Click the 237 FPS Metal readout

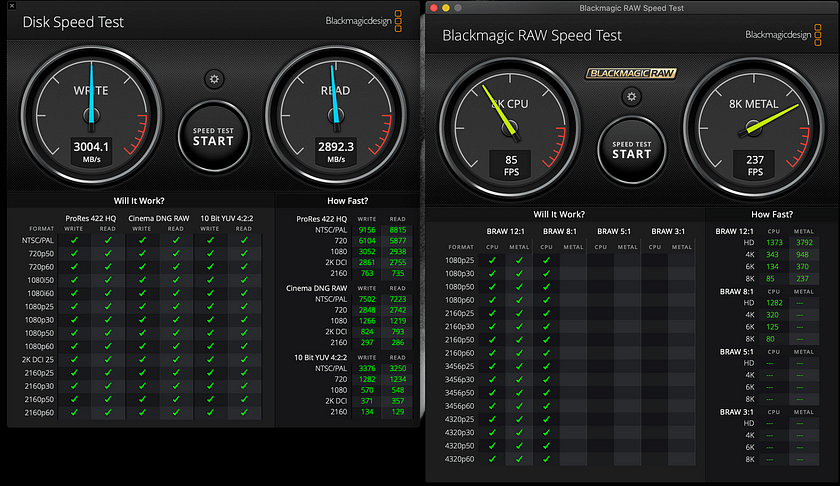coord(755,165)
